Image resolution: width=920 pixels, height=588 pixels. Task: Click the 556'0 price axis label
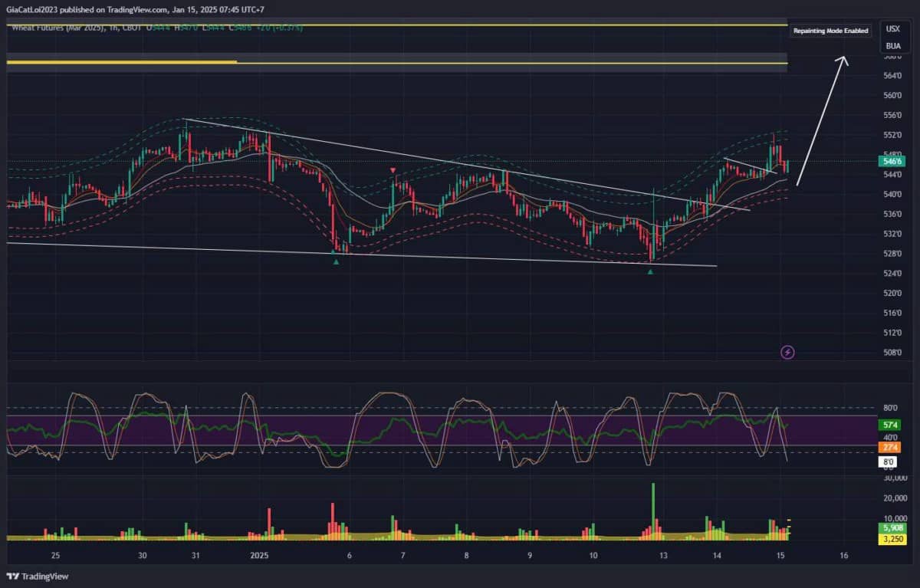pos(892,115)
